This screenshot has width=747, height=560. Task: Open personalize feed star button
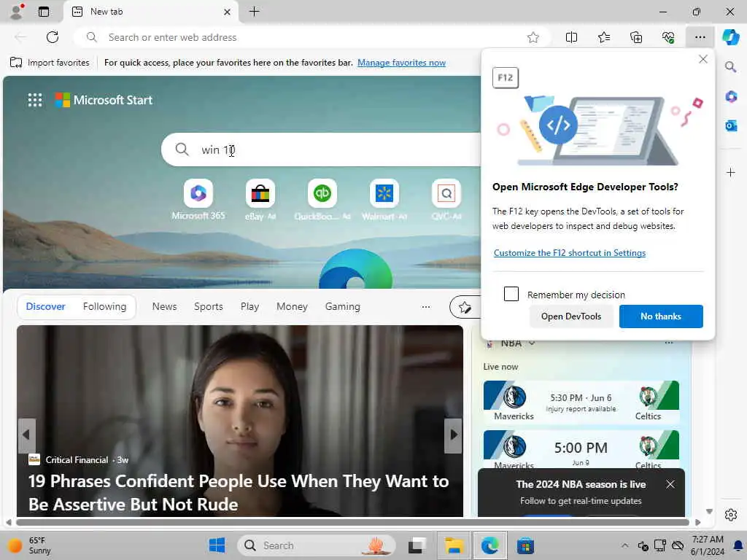coord(465,308)
